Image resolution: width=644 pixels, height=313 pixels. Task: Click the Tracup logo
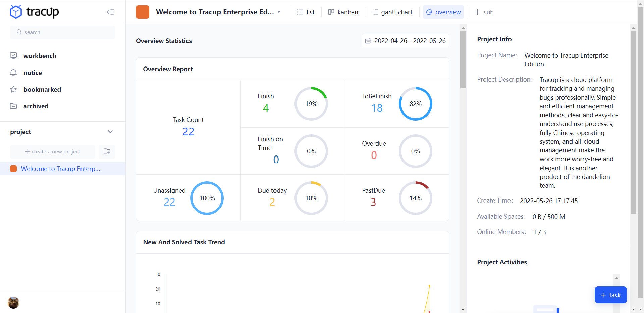tap(34, 12)
